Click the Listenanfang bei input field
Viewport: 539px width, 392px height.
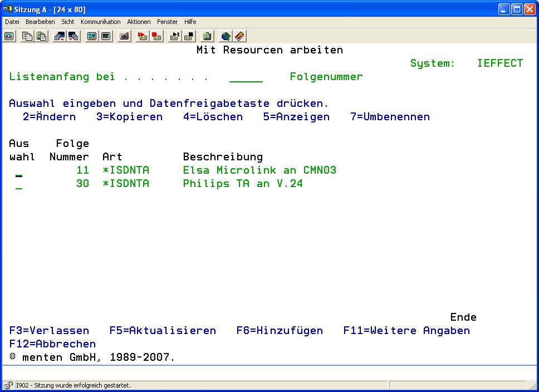246,77
